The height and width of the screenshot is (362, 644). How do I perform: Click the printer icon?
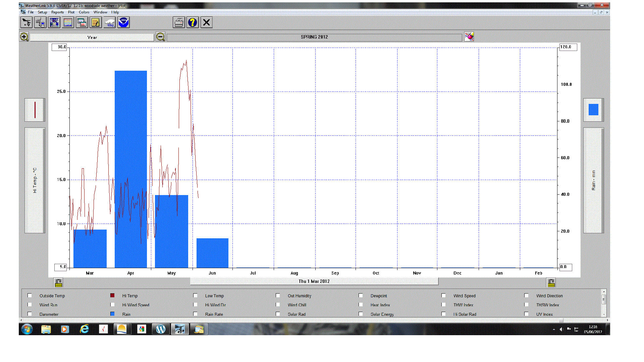point(179,23)
